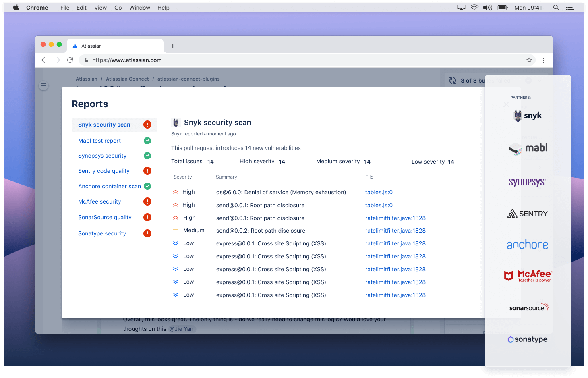Click the Sonatype partner logo

528,339
